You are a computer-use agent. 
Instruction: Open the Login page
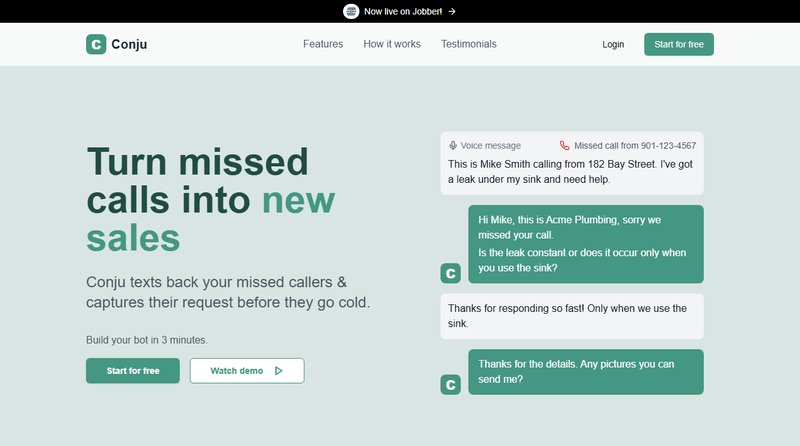[x=613, y=44]
